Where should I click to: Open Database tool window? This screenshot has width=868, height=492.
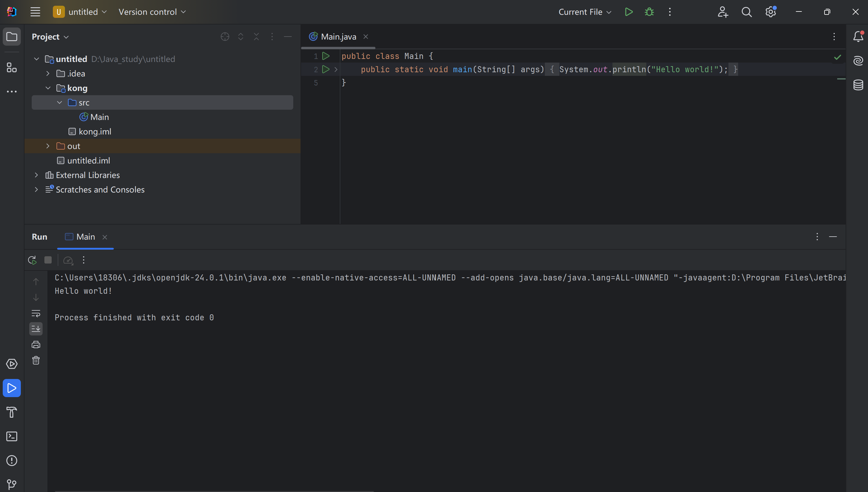[x=858, y=85]
